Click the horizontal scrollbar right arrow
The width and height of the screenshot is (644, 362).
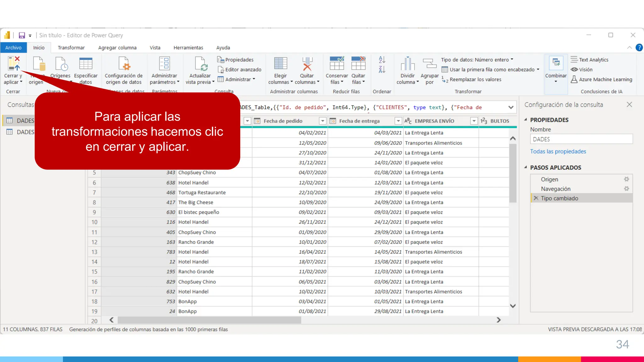[499, 320]
